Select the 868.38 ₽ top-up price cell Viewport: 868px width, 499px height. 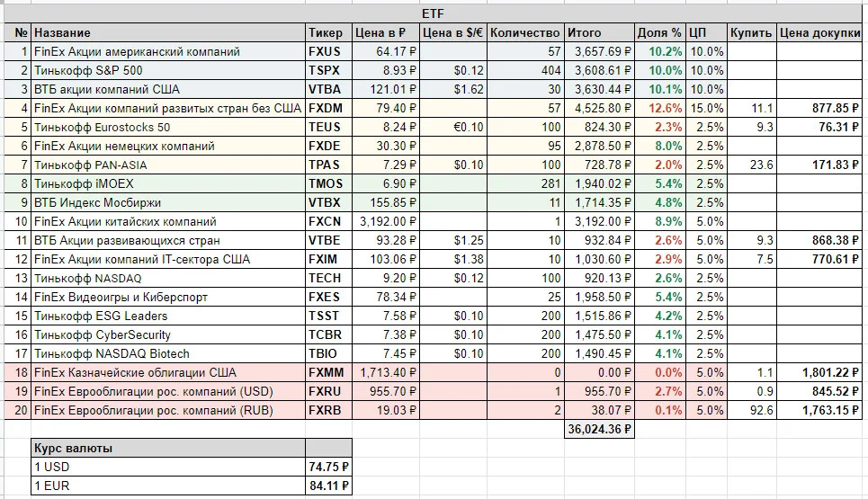(x=819, y=240)
